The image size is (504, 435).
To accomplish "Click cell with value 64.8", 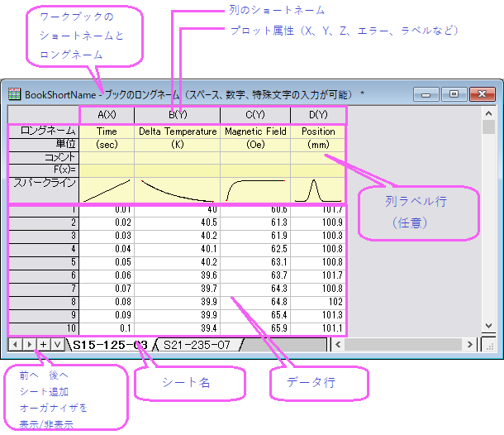I will click(255, 302).
